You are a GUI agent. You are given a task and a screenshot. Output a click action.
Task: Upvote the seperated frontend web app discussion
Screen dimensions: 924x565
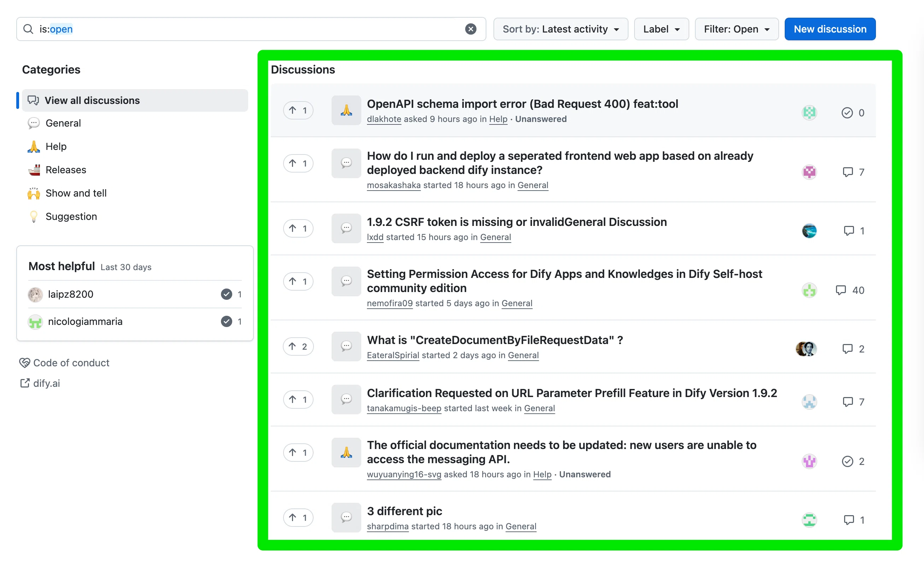[298, 163]
